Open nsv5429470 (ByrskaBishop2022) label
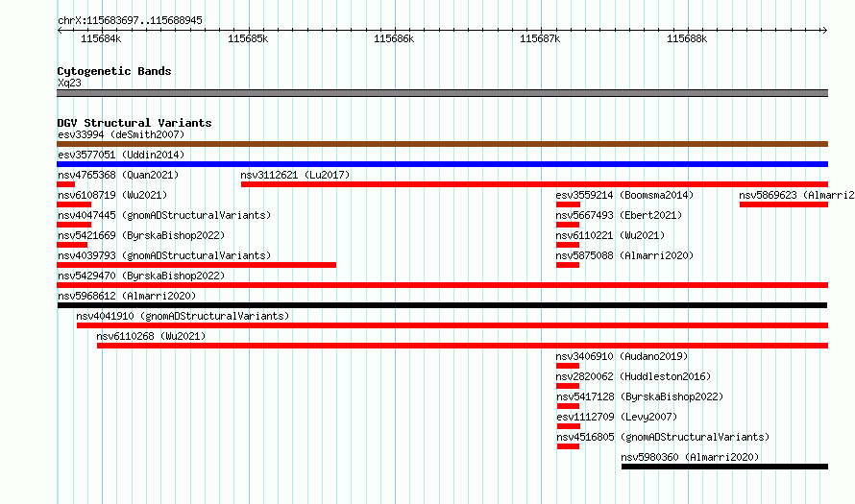This screenshot has height=504, width=855. 141,276
